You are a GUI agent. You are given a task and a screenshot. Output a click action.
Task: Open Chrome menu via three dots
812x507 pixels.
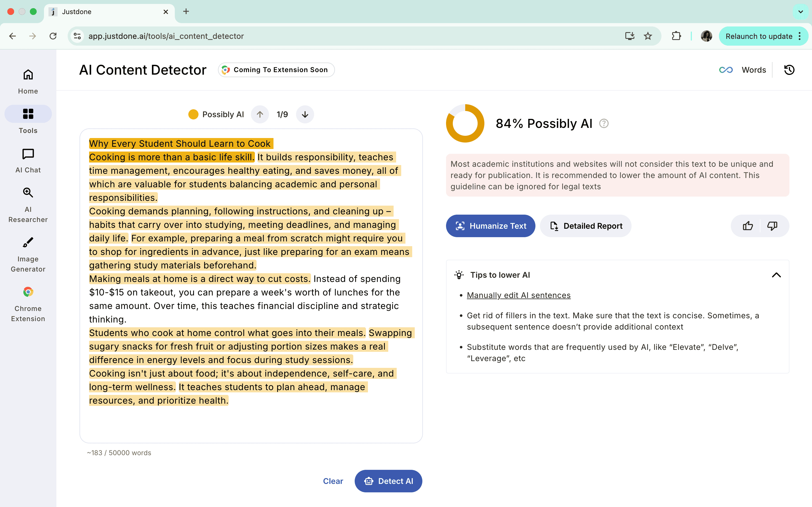[x=800, y=36]
